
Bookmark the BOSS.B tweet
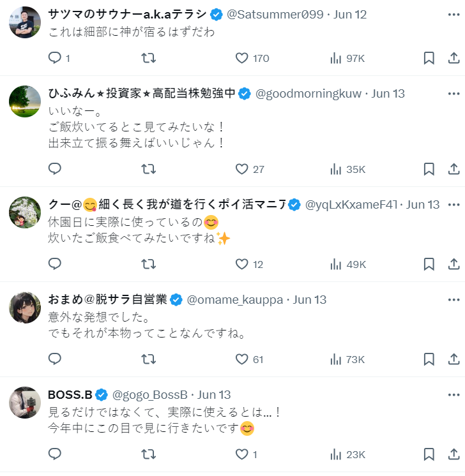pos(429,454)
